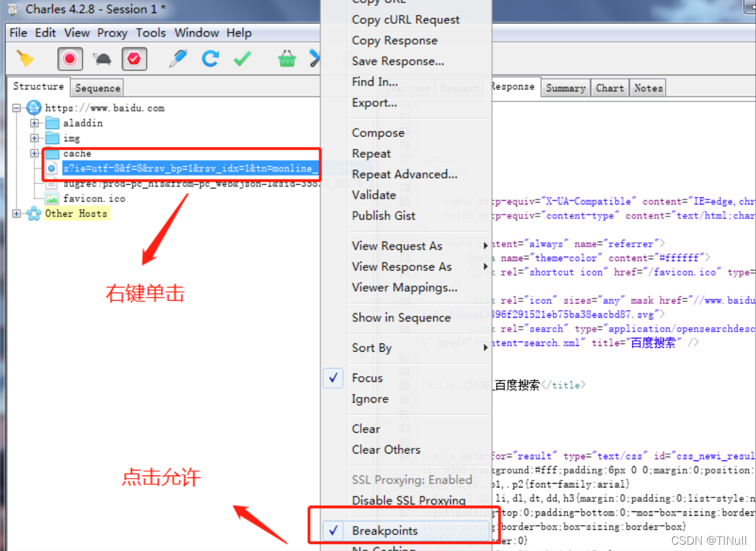Viewport: 756px width, 551px height.
Task: Open the View Response As submenu
Action: point(418,267)
